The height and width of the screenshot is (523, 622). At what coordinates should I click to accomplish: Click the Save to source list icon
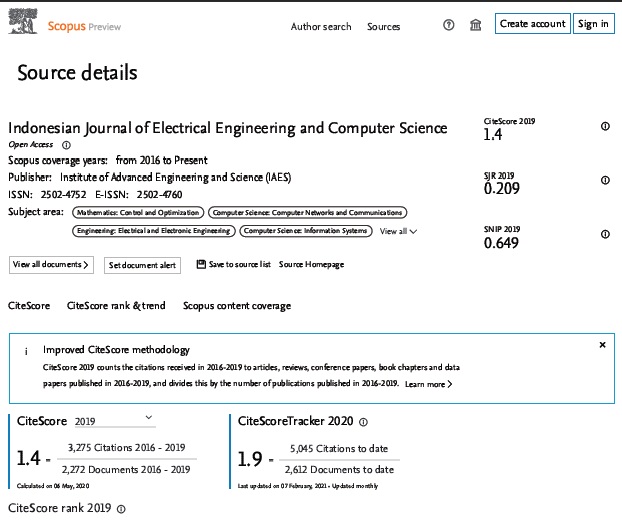[201, 264]
